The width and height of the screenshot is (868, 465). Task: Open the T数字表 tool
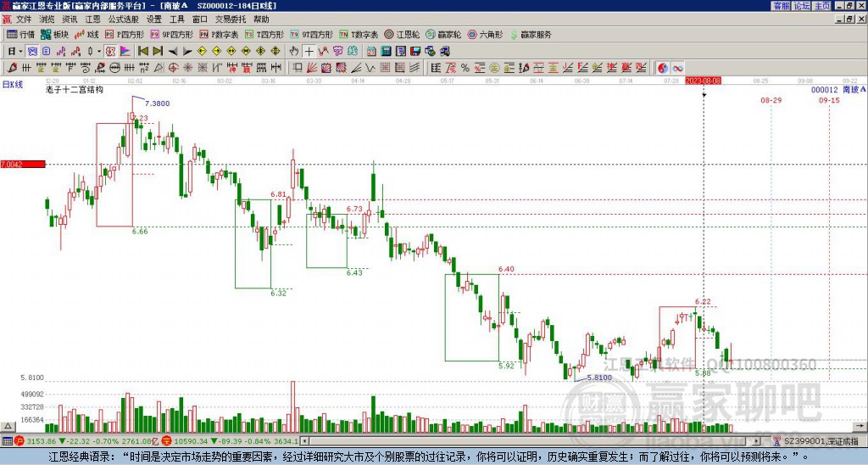tap(358, 34)
